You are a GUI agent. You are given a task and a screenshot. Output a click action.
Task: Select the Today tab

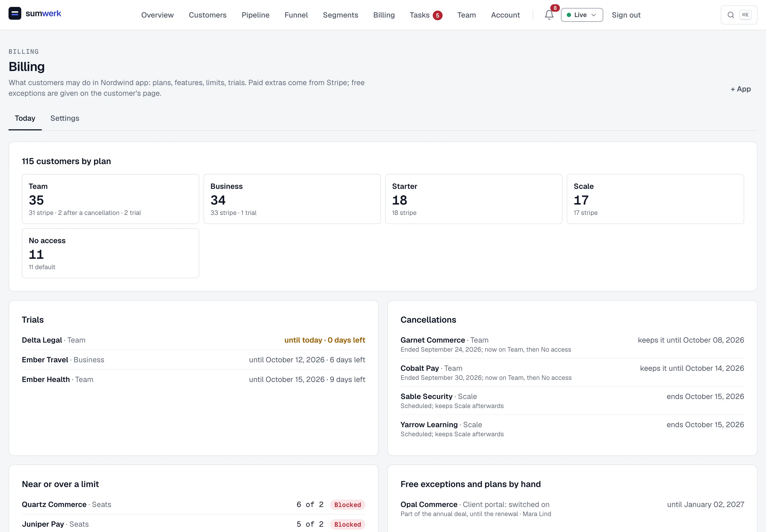[25, 118]
